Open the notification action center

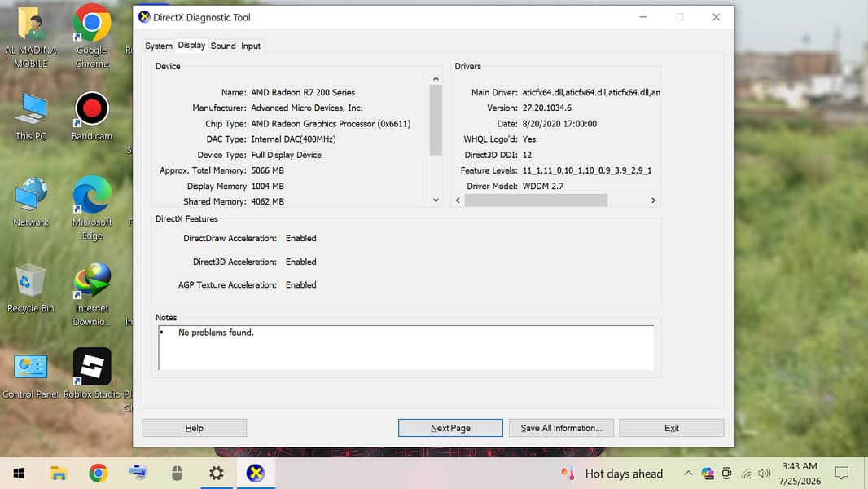coord(841,474)
